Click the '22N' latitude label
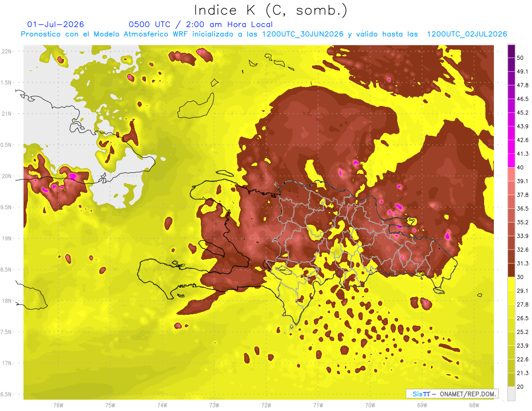Screen dimensions: 532x411 pyautogui.click(x=7, y=51)
